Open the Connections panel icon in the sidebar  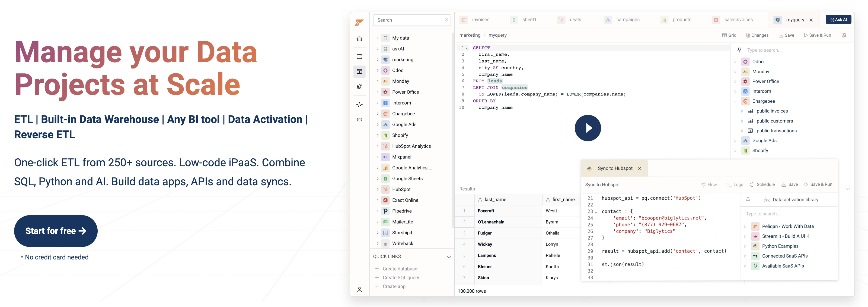tap(359, 56)
